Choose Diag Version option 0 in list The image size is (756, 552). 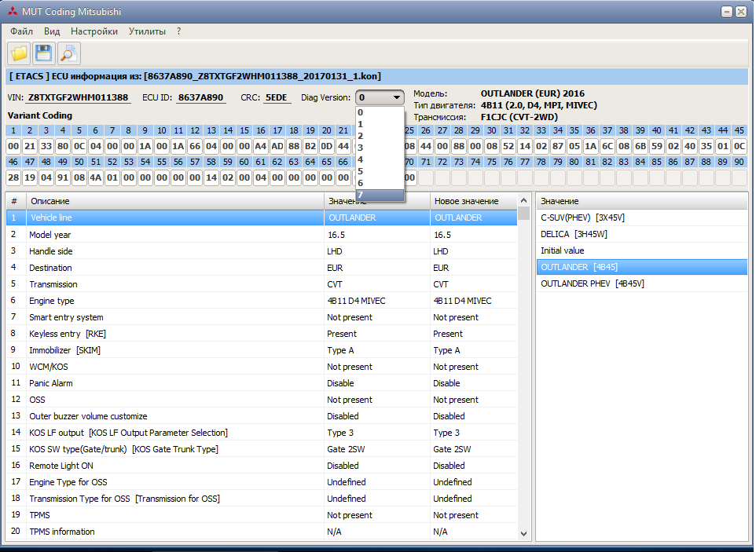pos(380,112)
